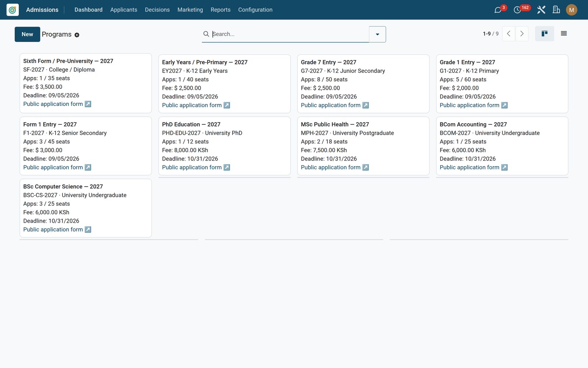Open the Decisions menu
Screen dimensions: 588x368
[157, 10]
